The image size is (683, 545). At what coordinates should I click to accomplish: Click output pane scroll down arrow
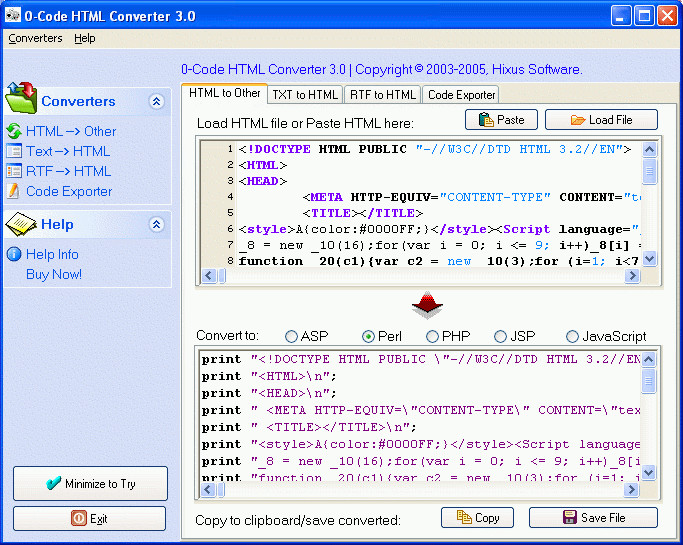[x=649, y=472]
